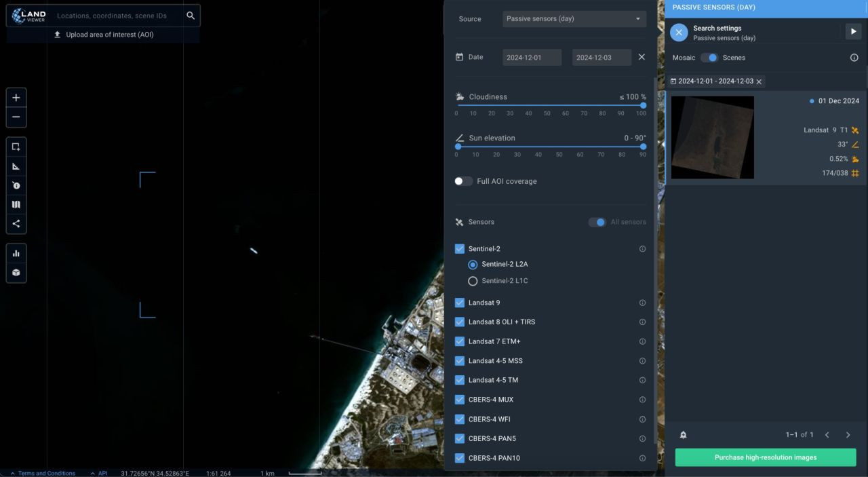This screenshot has height=477, width=868.
Task: Select the measure tool icon
Action: pos(16,166)
